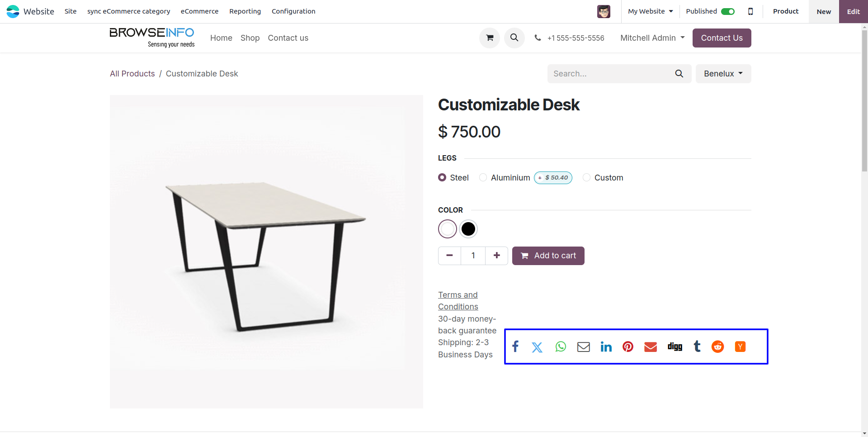
Task: Expand the Mitchell Admin user menu
Action: 652,38
